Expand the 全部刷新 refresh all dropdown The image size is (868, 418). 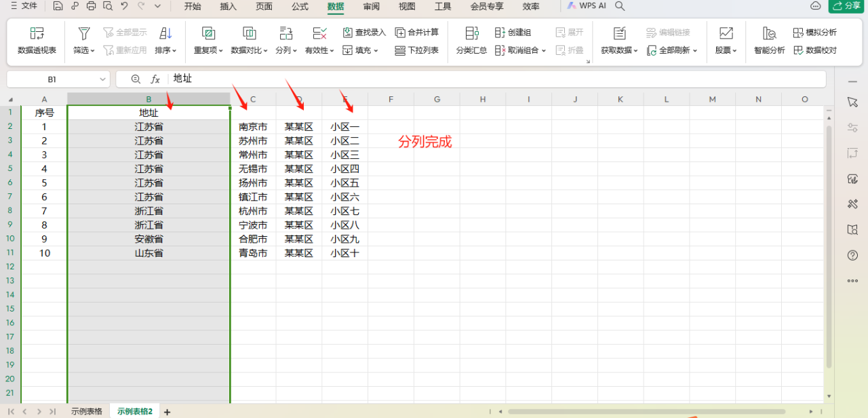tap(695, 51)
